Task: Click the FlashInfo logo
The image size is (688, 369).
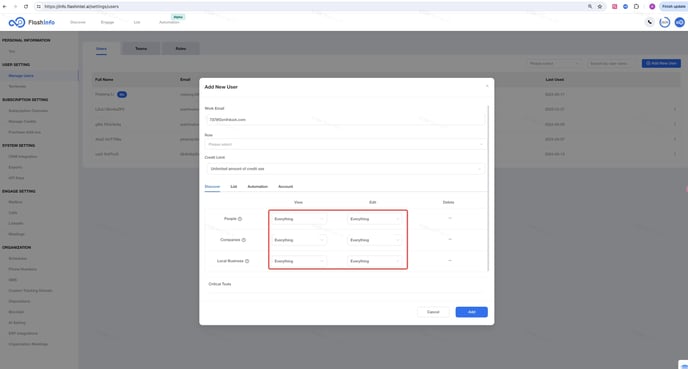Action: (32, 22)
